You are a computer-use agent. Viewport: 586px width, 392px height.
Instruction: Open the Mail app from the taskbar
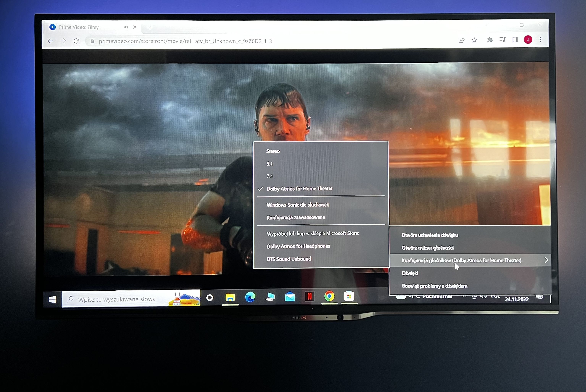pos(290,297)
